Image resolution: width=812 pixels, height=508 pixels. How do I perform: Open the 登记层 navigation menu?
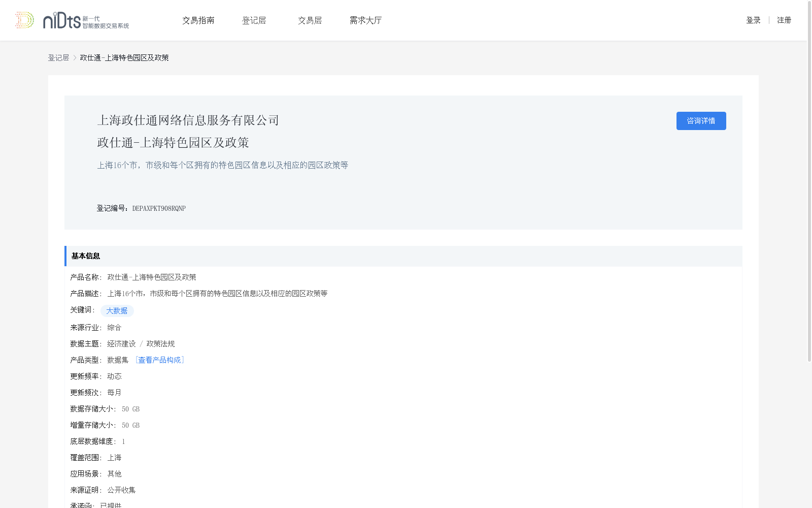point(254,20)
